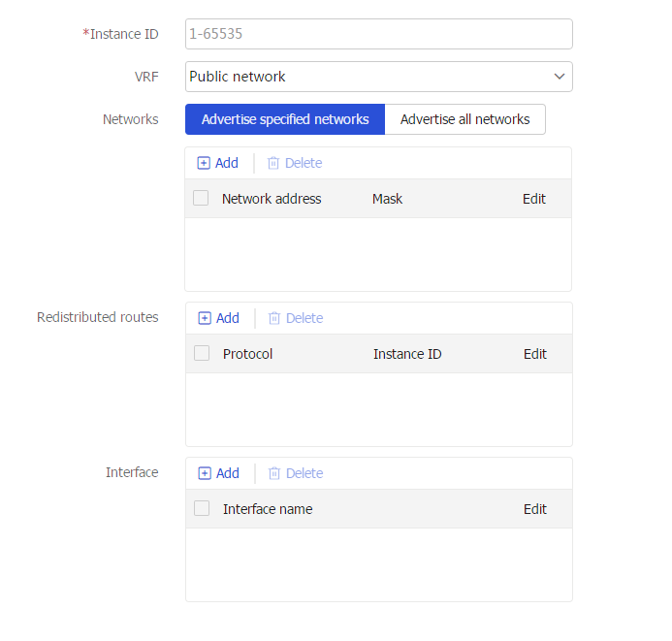672x641 pixels.
Task: Click trash icon in Networks table toolbar
Action: click(273, 163)
